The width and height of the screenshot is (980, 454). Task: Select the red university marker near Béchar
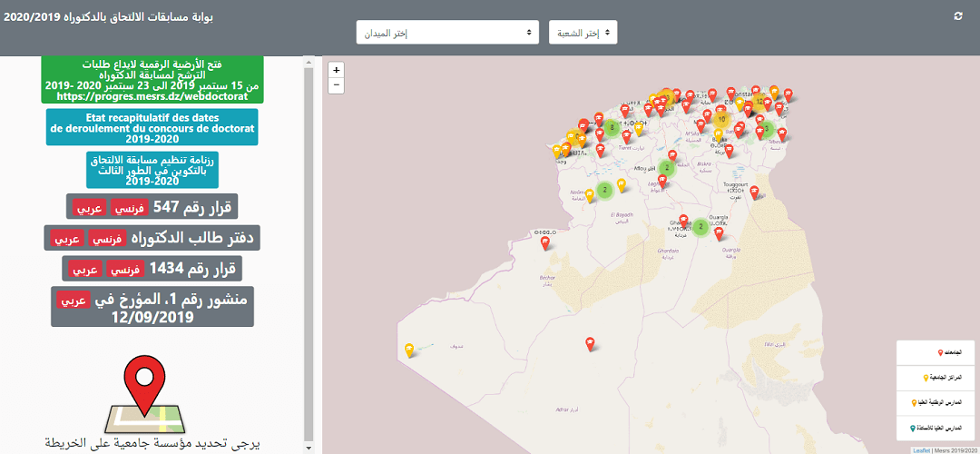point(544,242)
